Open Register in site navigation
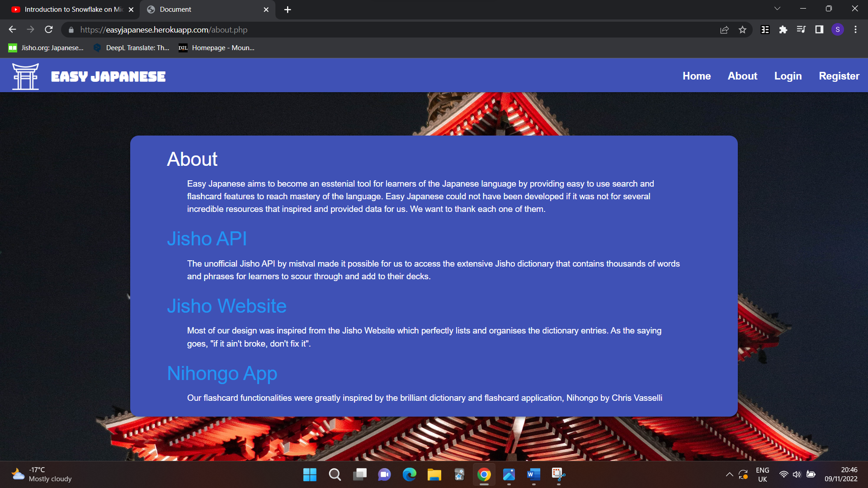868x488 pixels. tap(839, 76)
